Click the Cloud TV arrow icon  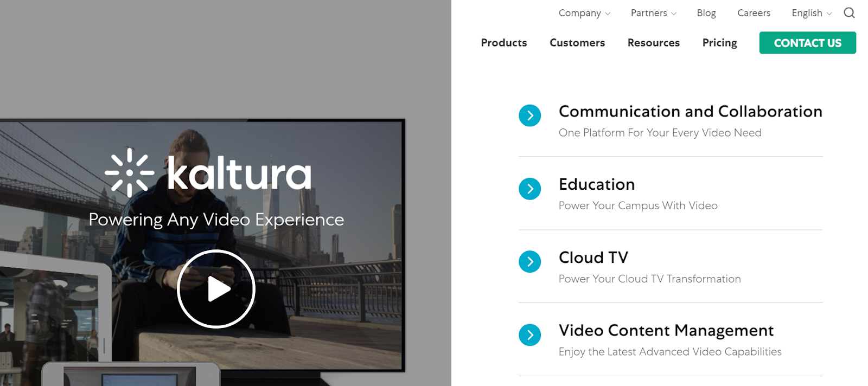529,262
